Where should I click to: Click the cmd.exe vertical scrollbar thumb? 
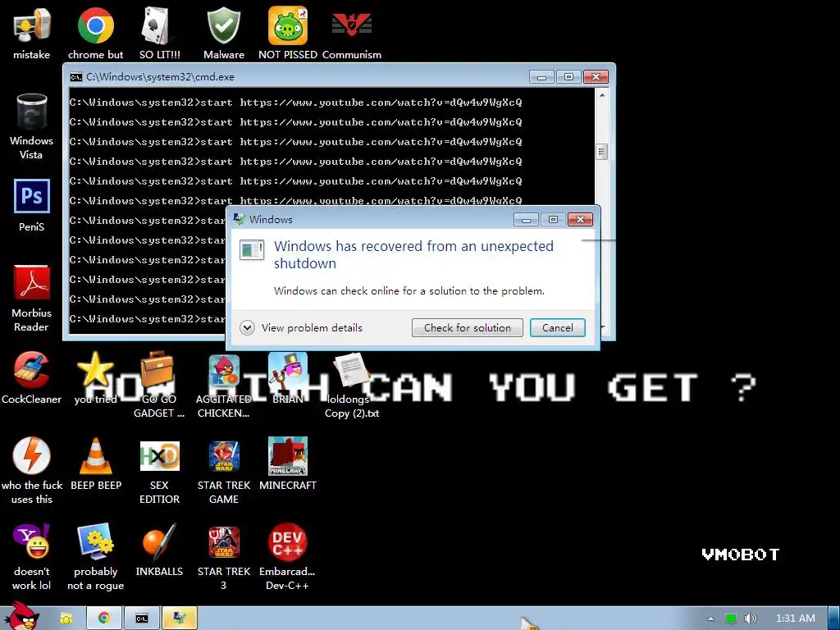pos(601,152)
